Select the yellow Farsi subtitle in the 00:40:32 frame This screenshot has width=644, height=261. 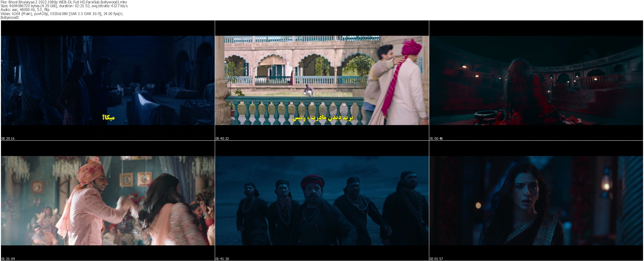(x=323, y=118)
